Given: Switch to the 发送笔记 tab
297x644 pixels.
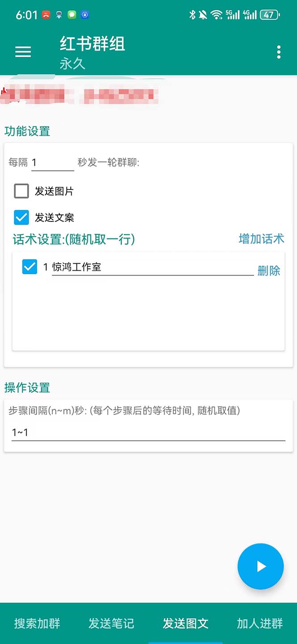Looking at the screenshot, I should point(111,623).
